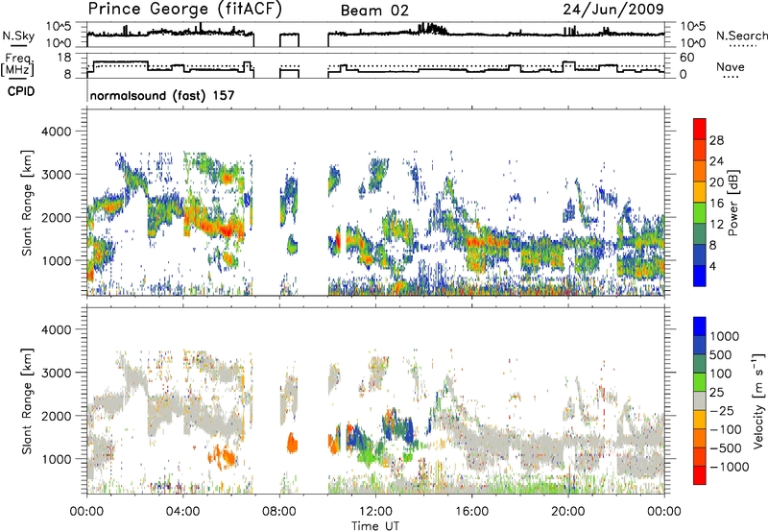Viewport: 768px width, 532px height.
Task: Click the "Beam 02" header label
Action: (374, 11)
